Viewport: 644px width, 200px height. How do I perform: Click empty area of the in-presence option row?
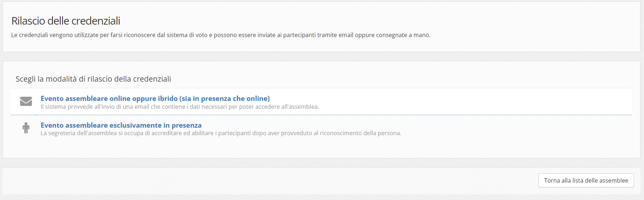point(500,128)
